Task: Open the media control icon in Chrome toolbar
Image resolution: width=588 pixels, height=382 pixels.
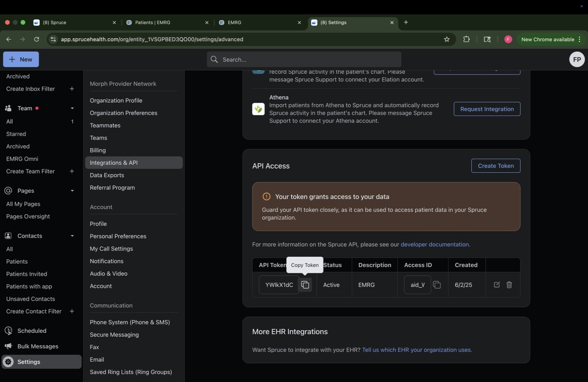Action: [x=487, y=39]
